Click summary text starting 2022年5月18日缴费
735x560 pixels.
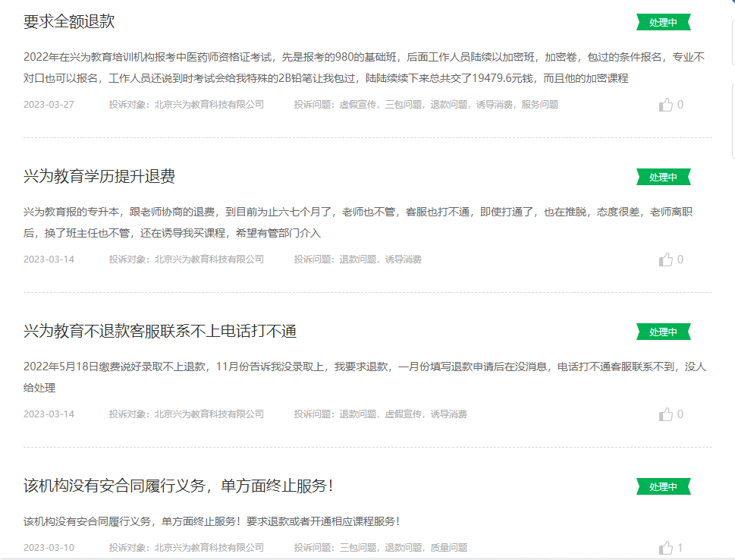point(365,377)
